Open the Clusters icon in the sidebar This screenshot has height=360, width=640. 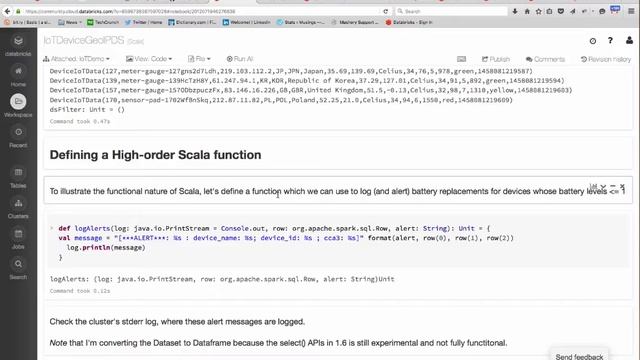18,203
